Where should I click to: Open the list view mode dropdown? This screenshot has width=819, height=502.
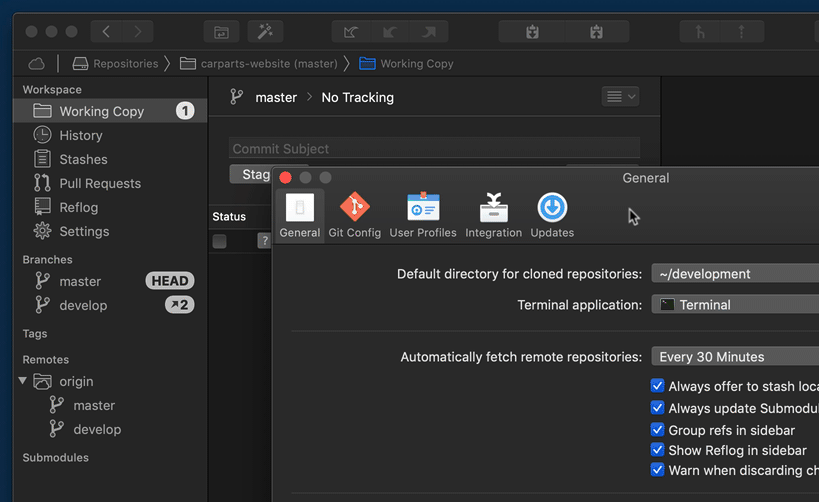tap(620, 97)
